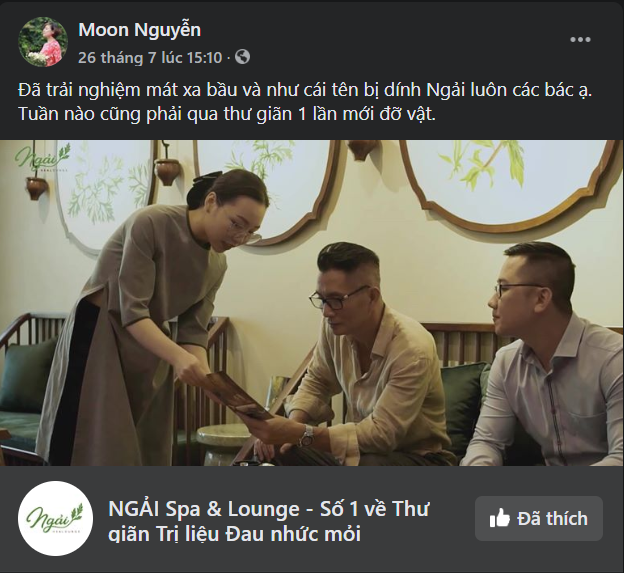Click the green cushion on the left bench
This screenshot has height=573, width=626.
[x=26, y=377]
